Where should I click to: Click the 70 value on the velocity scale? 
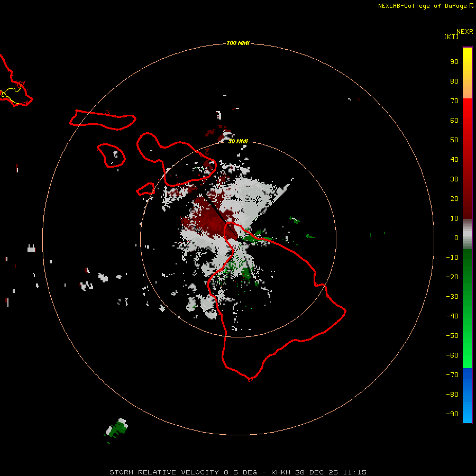454,101
